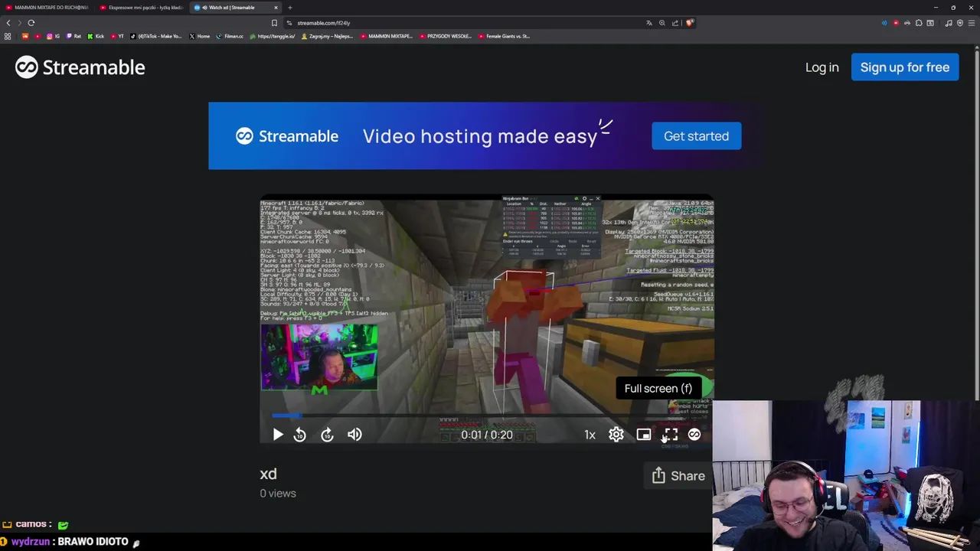
Task: Open media control music note icon
Action: coord(949,23)
